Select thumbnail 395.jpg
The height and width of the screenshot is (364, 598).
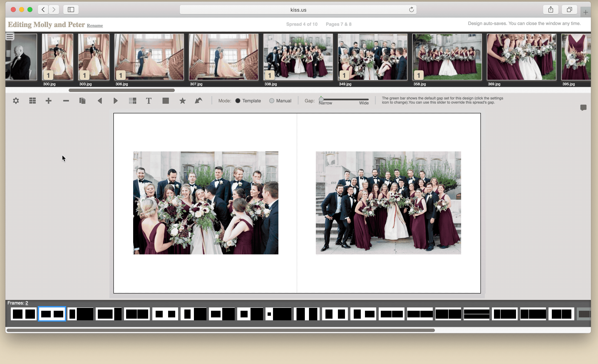click(x=576, y=57)
